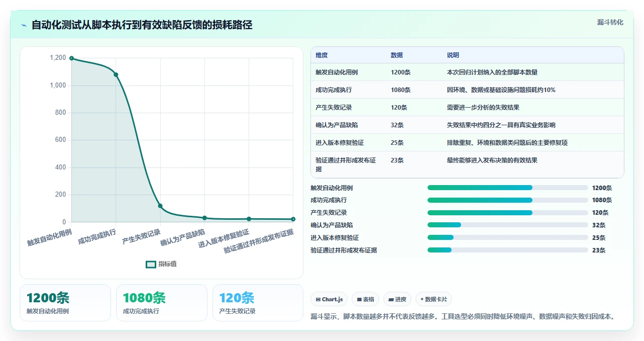Click the Chart.js tag chip

329,299
